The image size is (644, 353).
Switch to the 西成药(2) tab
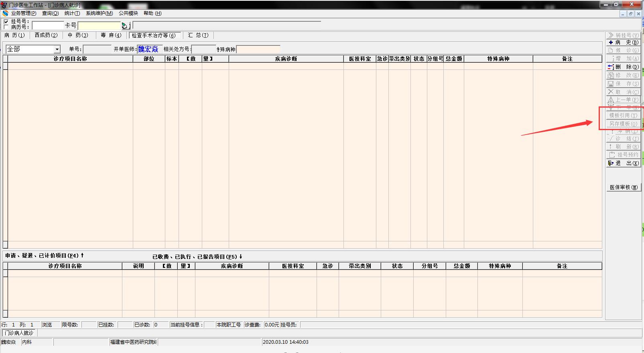46,35
